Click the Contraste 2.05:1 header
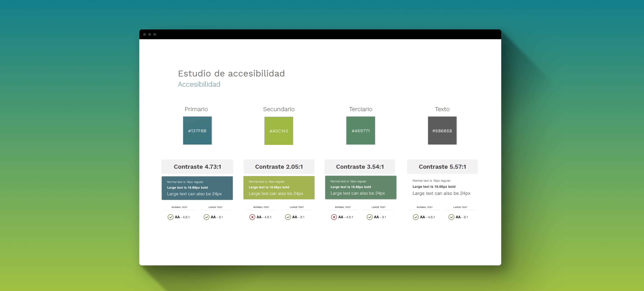644x291 pixels. click(279, 167)
